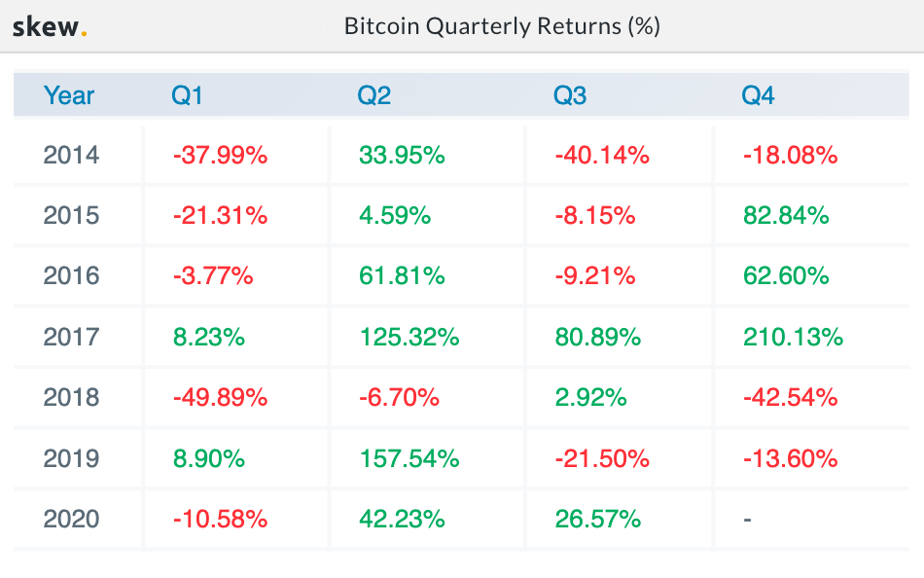Click the 2020 year row label
The image size is (924, 578).
click(71, 520)
